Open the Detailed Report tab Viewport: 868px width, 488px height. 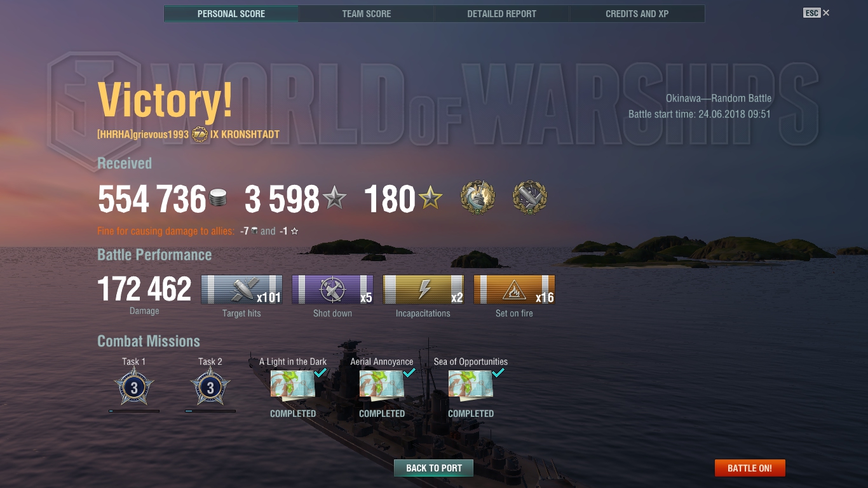click(x=502, y=13)
